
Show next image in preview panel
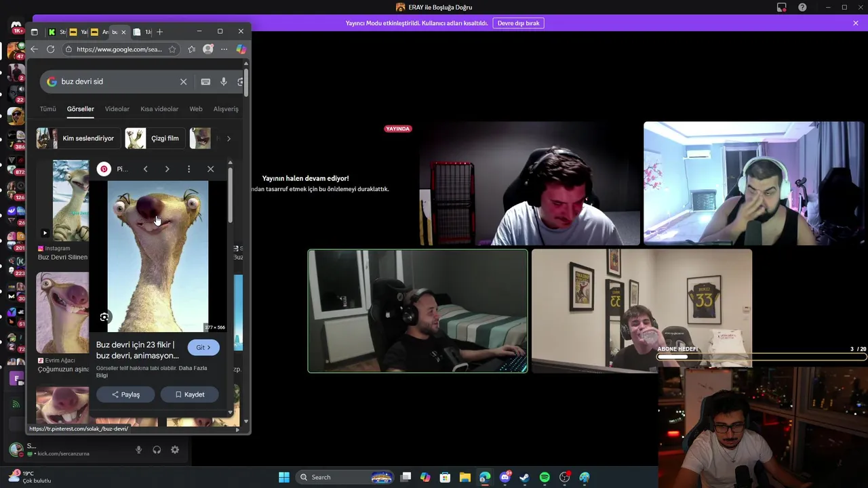(167, 169)
